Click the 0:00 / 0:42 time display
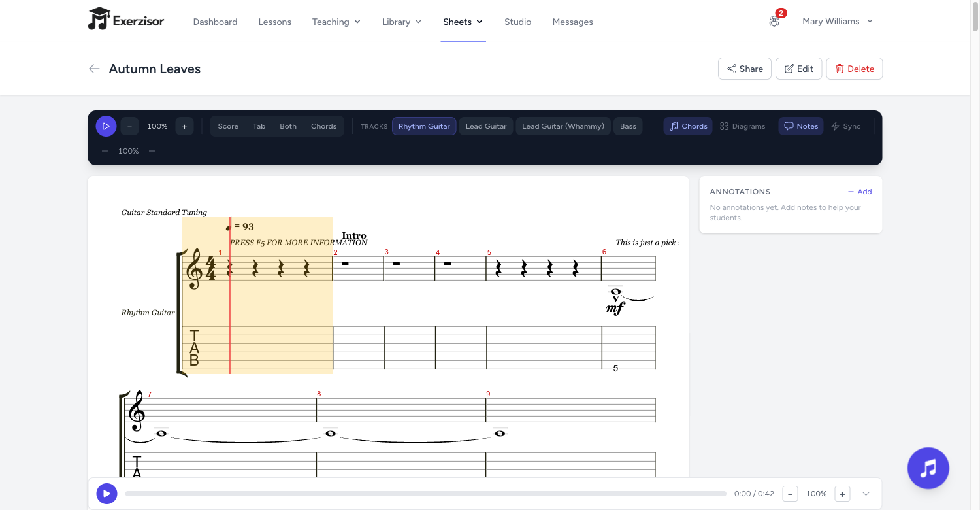Screen dimensions: 980x510 (753, 494)
